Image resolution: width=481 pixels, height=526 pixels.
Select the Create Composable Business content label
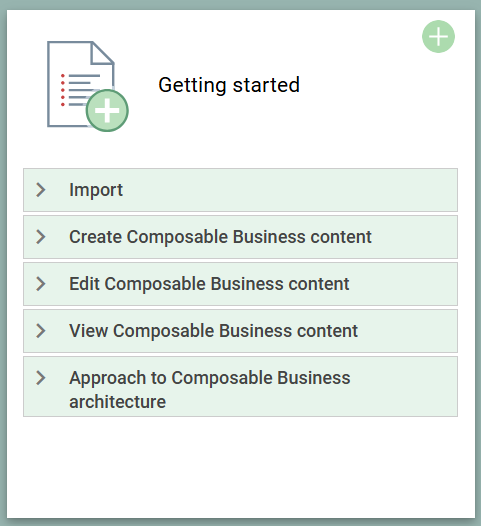[220, 237]
